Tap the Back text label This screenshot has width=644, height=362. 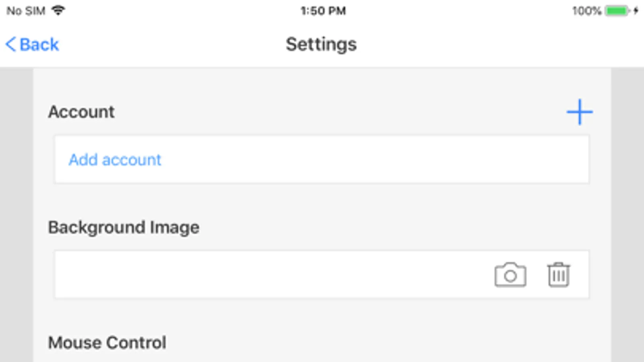[x=39, y=44]
